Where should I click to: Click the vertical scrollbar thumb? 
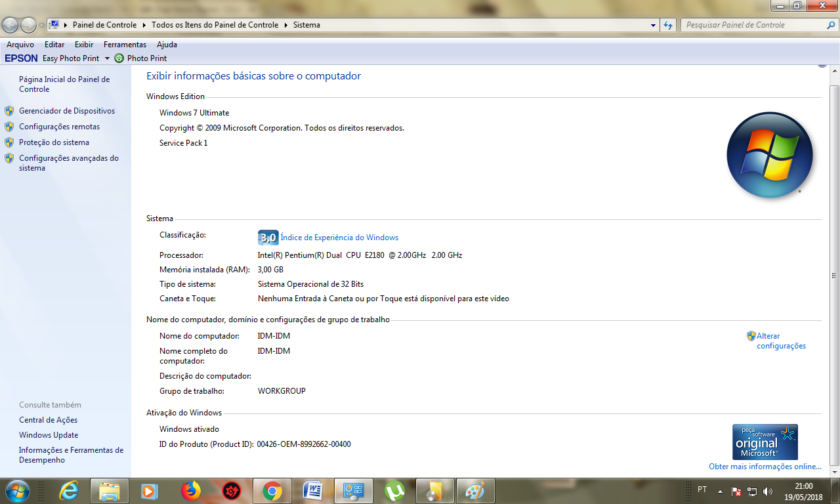tap(835, 276)
